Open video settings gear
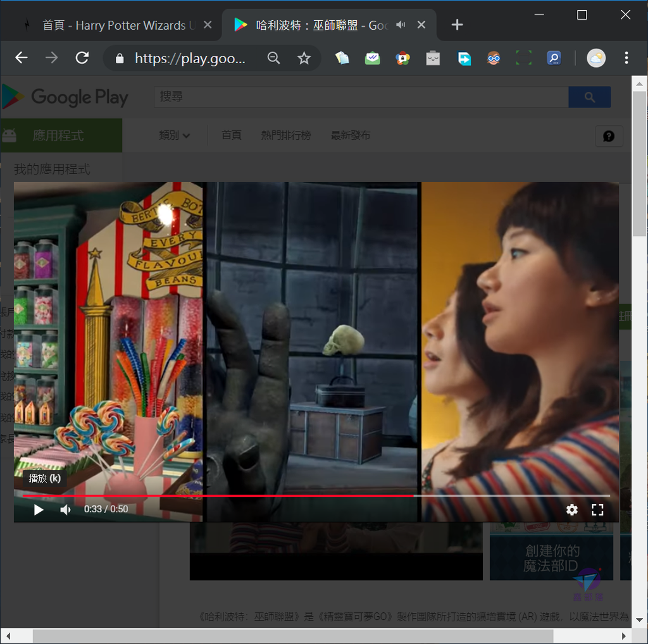 coord(571,510)
